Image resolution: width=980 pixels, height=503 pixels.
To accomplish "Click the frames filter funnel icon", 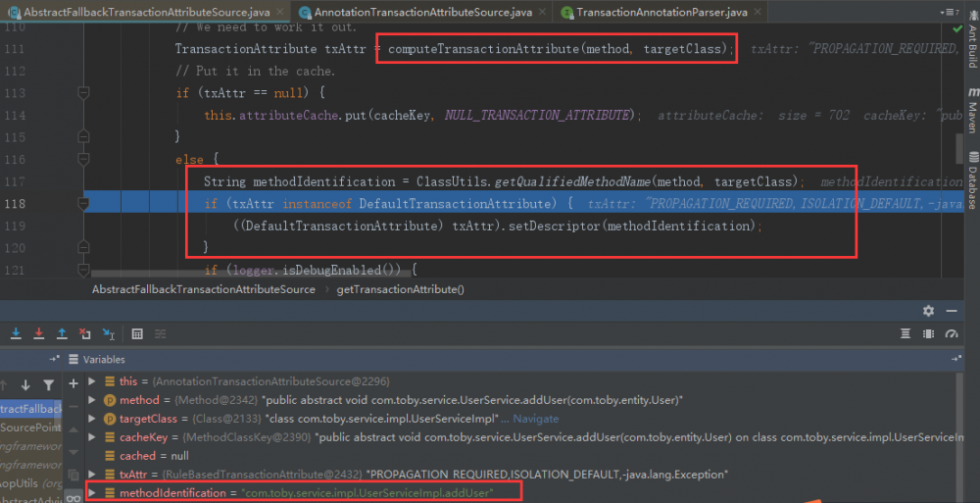I will 48,384.
